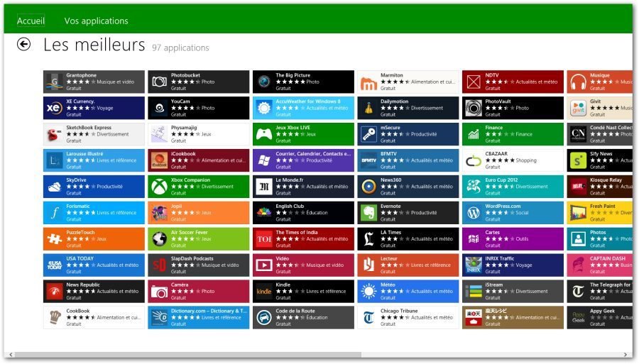639x364 pixels.
Task: Open the Dailymotion tile
Action: pyautogui.click(x=408, y=108)
